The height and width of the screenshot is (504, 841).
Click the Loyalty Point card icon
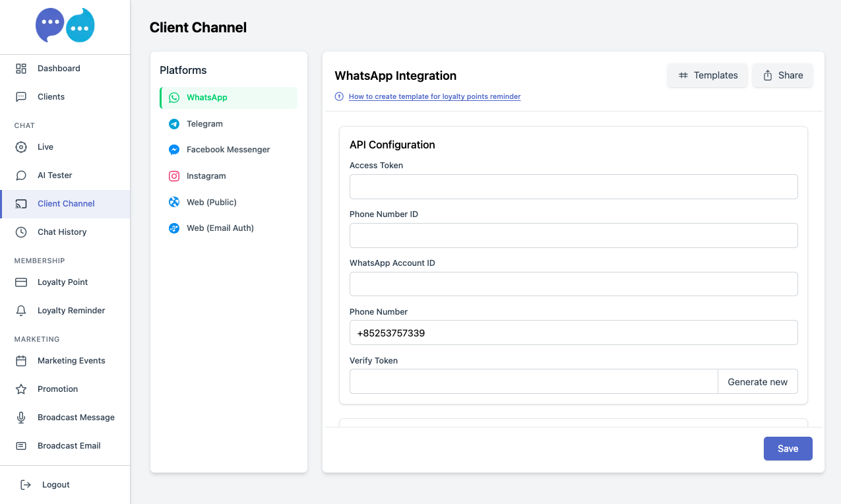click(21, 282)
